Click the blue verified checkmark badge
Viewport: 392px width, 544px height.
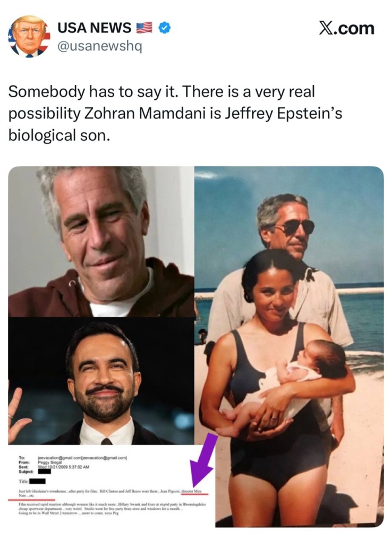coord(165,28)
